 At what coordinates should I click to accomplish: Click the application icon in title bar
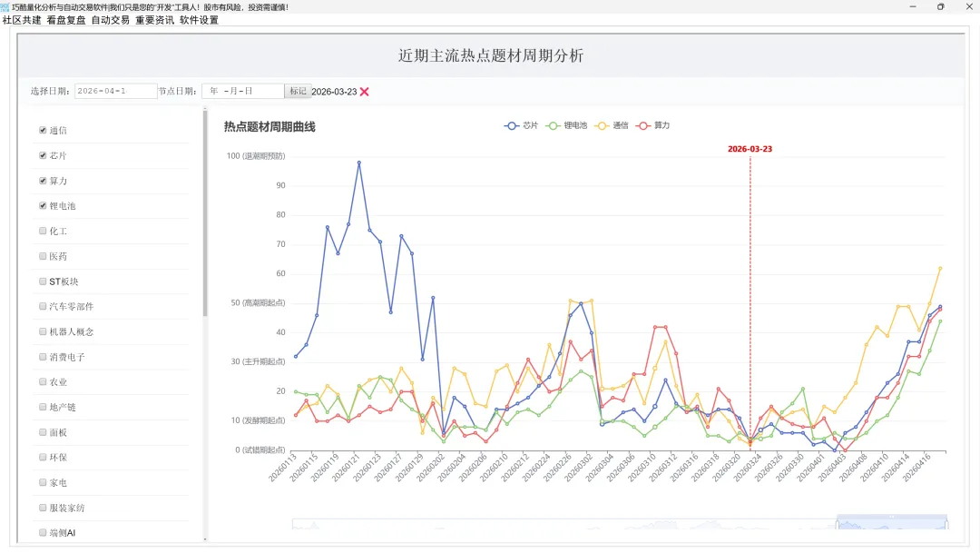[5, 7]
